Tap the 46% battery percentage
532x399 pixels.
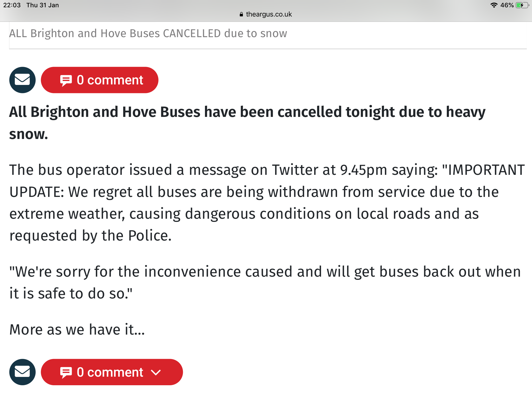pos(507,5)
